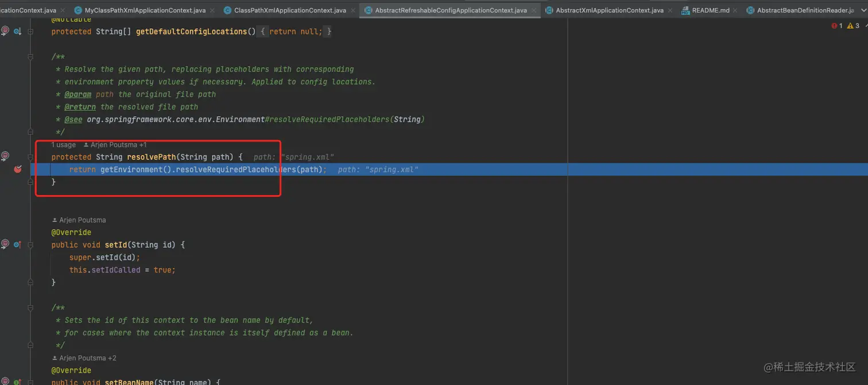
Task: Close ClassPathXmlApplicationContext.java tab
Action: [353, 10]
